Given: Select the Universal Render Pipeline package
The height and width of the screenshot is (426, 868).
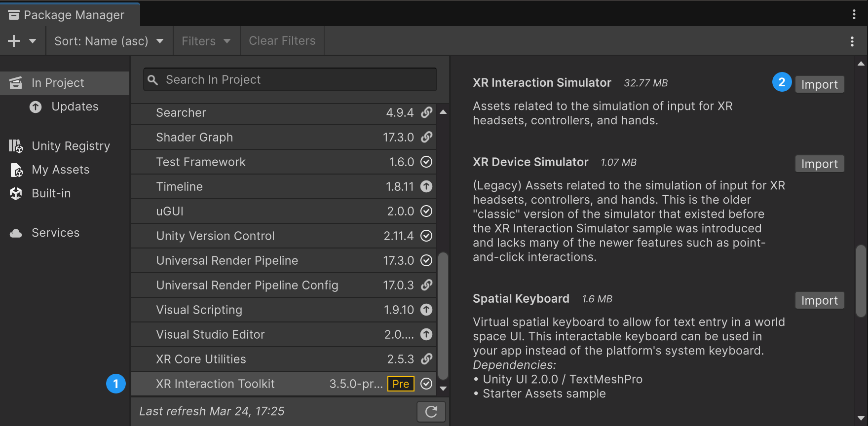Looking at the screenshot, I should 284,260.
